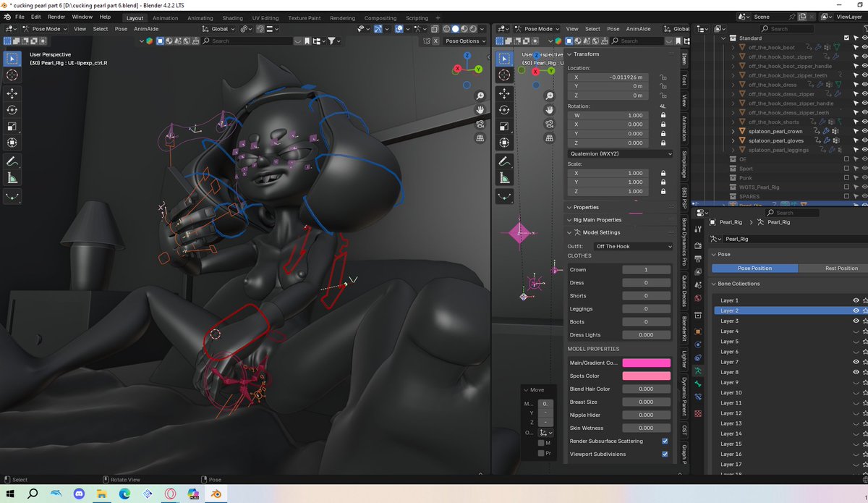Open the Texture properties tab icon
The height and width of the screenshot is (503, 868).
(x=698, y=413)
